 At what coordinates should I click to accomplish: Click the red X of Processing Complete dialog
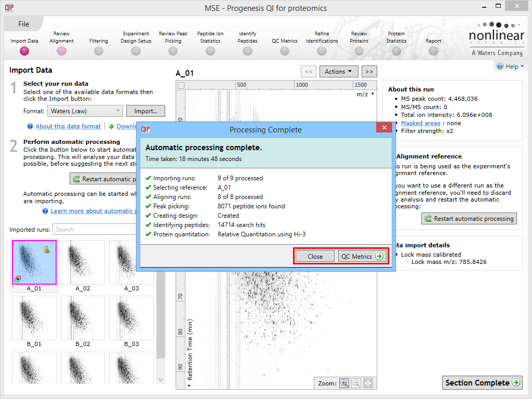coord(384,128)
